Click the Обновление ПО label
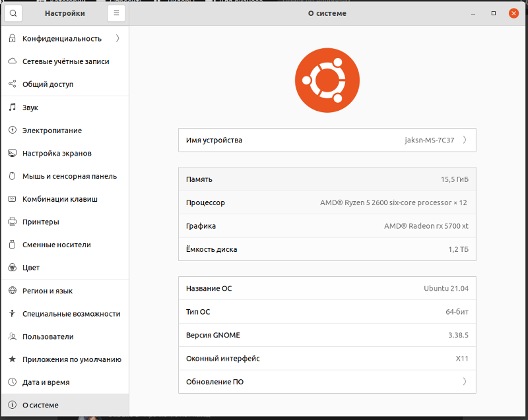 [214, 382]
